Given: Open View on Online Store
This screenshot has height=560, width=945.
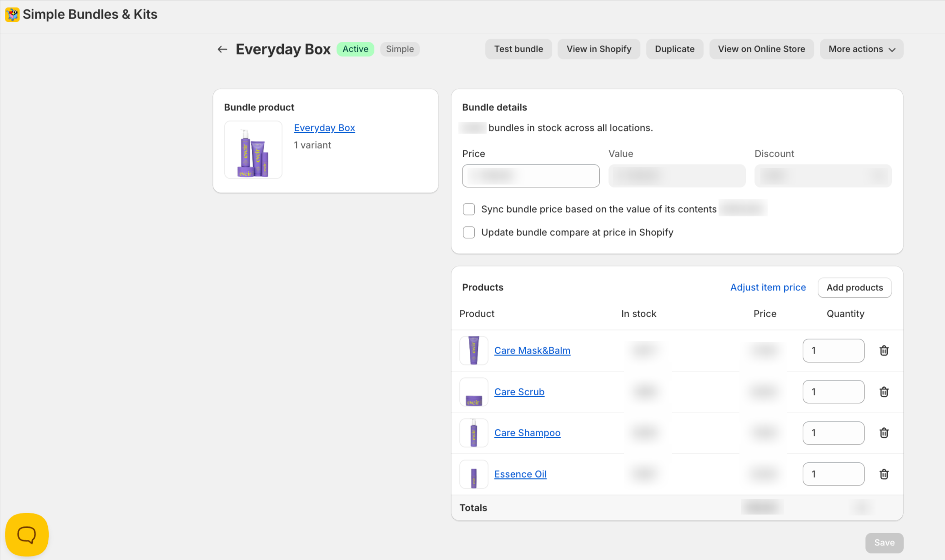Looking at the screenshot, I should point(761,49).
